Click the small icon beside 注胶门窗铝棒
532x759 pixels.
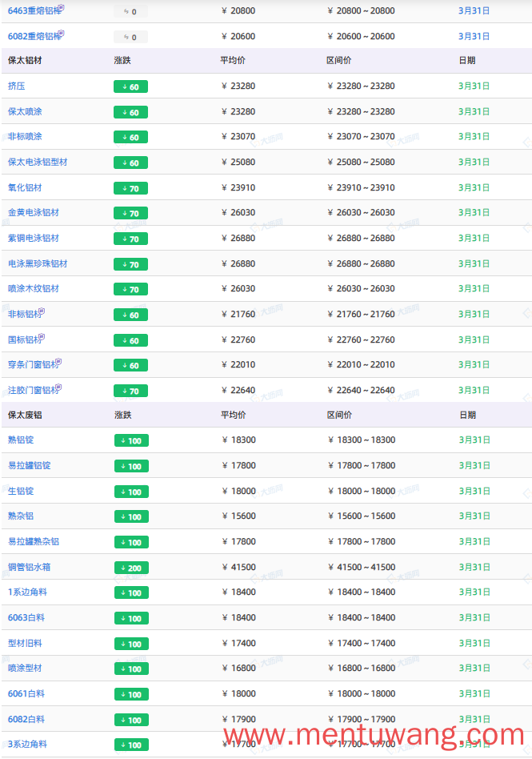pyautogui.click(x=58, y=387)
